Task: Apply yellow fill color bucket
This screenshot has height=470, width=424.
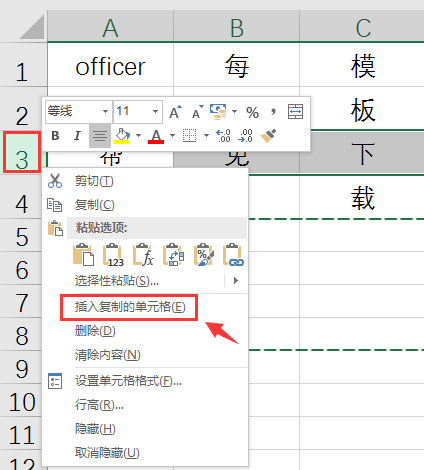Action: tap(122, 136)
